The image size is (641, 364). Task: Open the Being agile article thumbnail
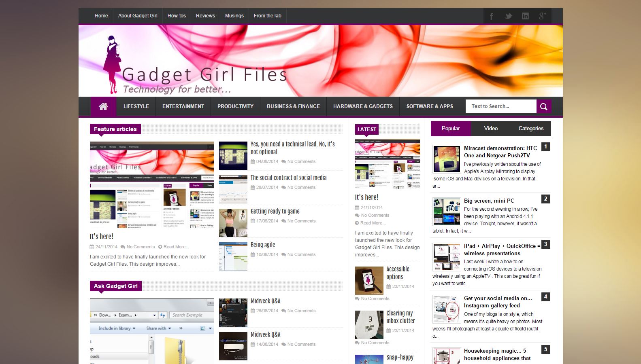click(x=233, y=256)
